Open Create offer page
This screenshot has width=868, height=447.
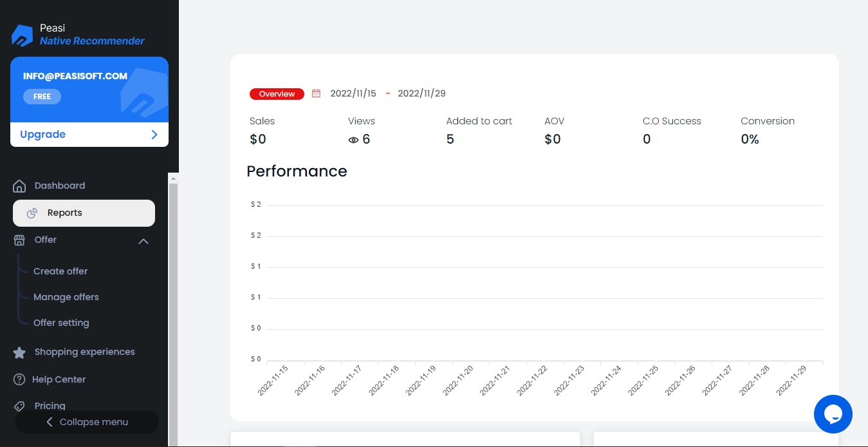60,271
